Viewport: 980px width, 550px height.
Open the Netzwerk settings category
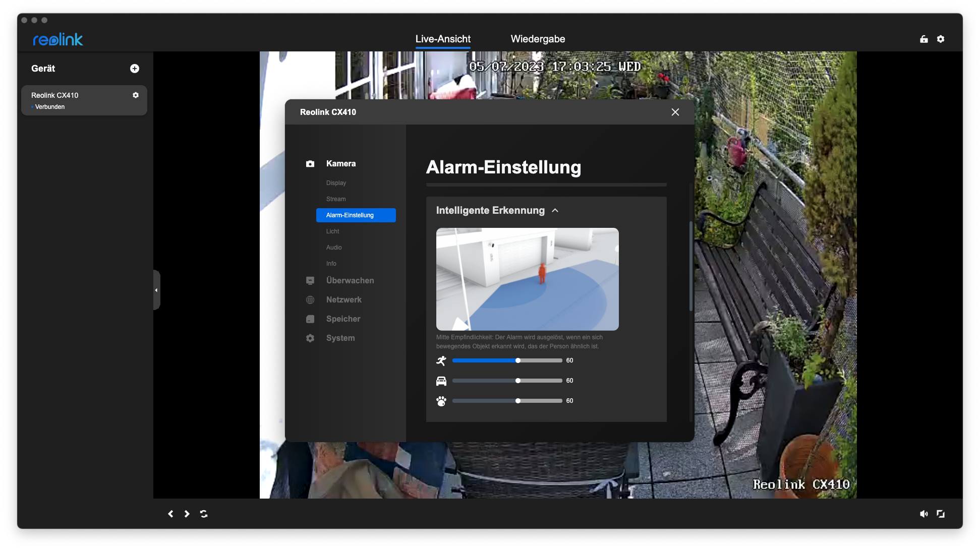coord(344,300)
